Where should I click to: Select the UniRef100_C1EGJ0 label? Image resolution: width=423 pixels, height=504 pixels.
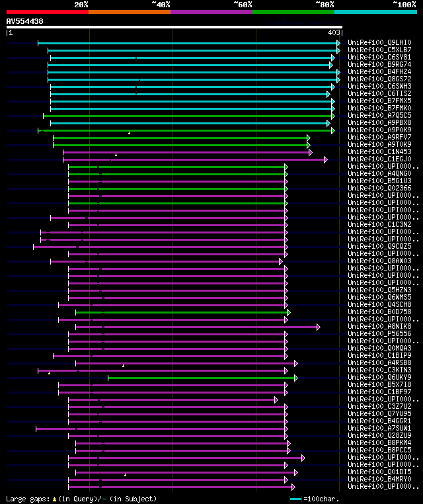[379, 159]
